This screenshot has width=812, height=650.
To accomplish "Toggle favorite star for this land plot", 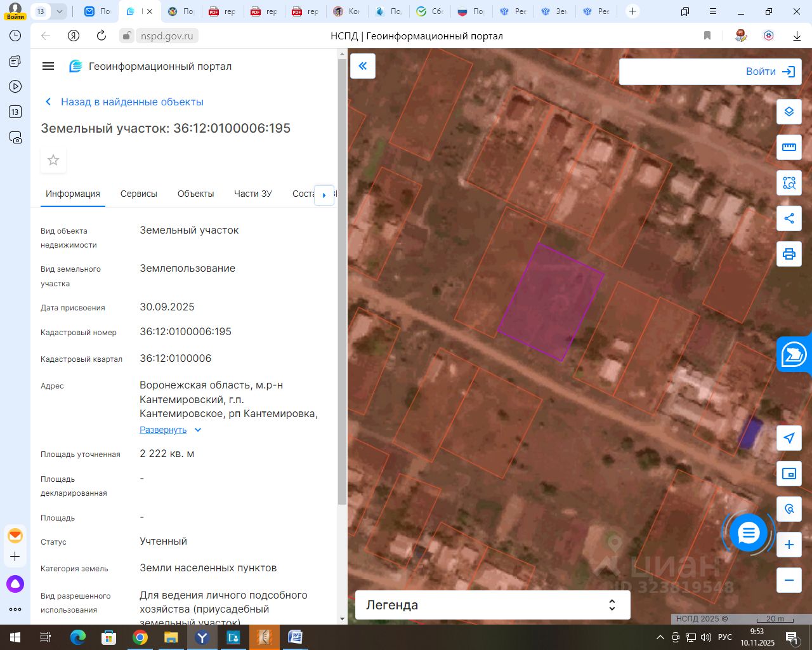I will point(53,160).
